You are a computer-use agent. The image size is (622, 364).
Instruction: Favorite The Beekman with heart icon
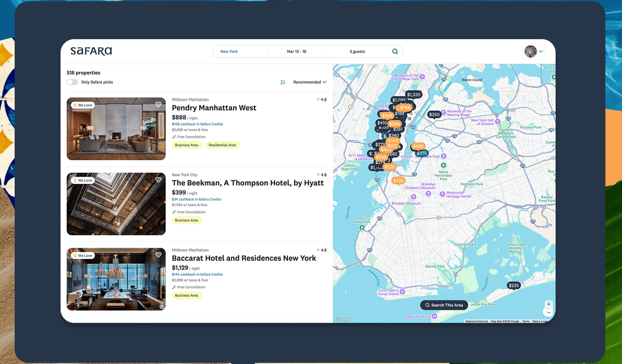point(158,180)
